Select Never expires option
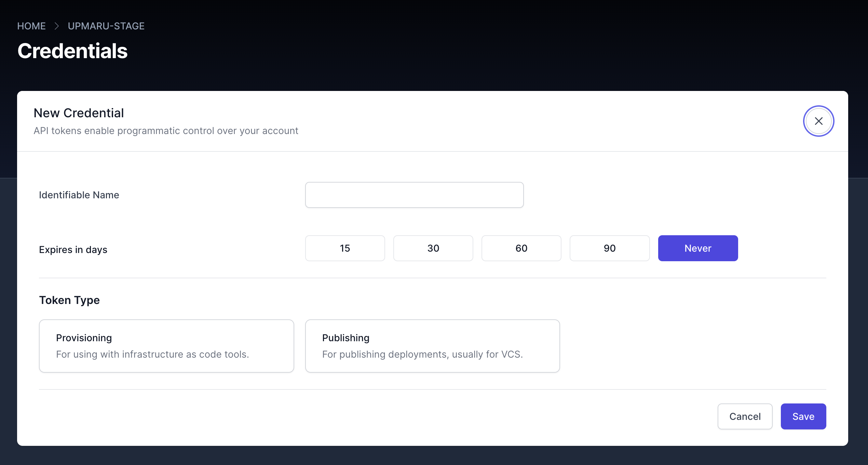 pos(698,248)
